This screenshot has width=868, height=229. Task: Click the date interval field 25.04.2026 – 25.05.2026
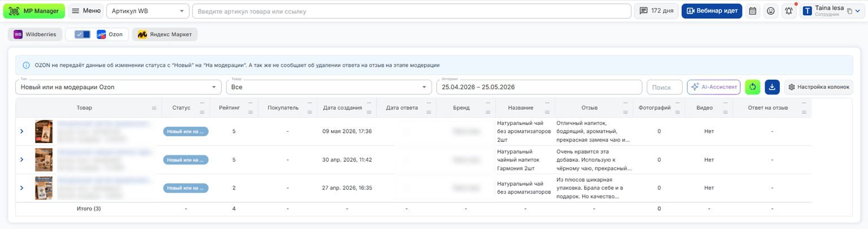539,87
